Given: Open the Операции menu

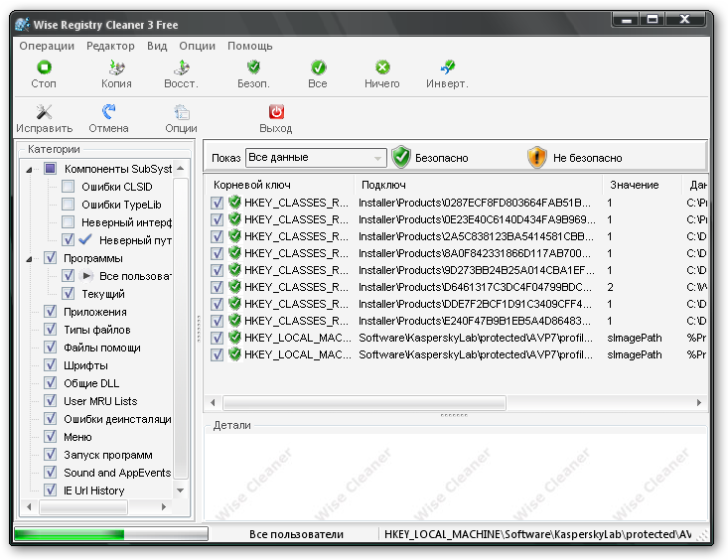Looking at the screenshot, I should coord(47,46).
